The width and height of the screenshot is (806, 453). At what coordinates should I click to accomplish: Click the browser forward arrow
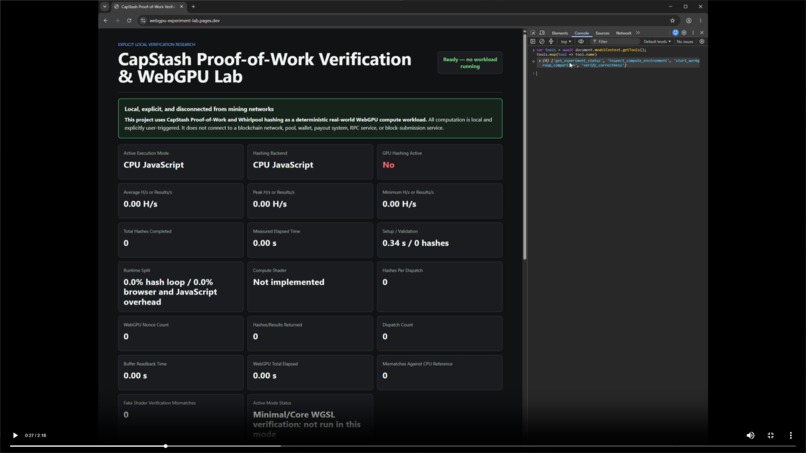(117, 21)
